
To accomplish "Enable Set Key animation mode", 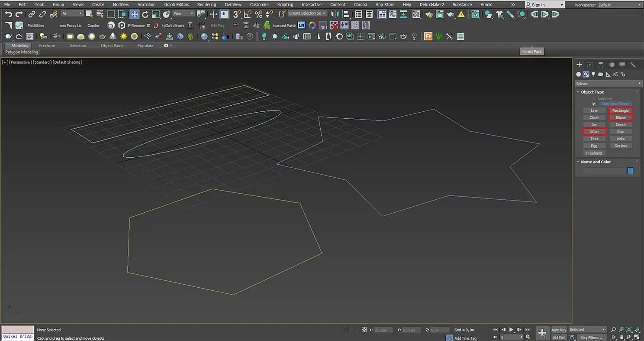I will point(558,338).
